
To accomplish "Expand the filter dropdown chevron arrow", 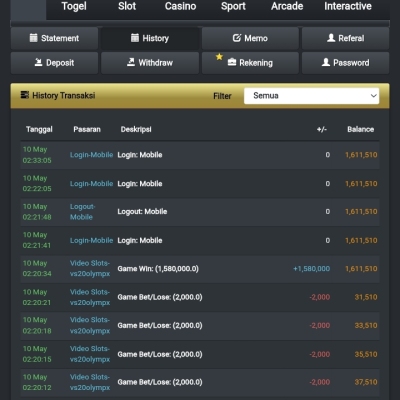I will (x=373, y=96).
